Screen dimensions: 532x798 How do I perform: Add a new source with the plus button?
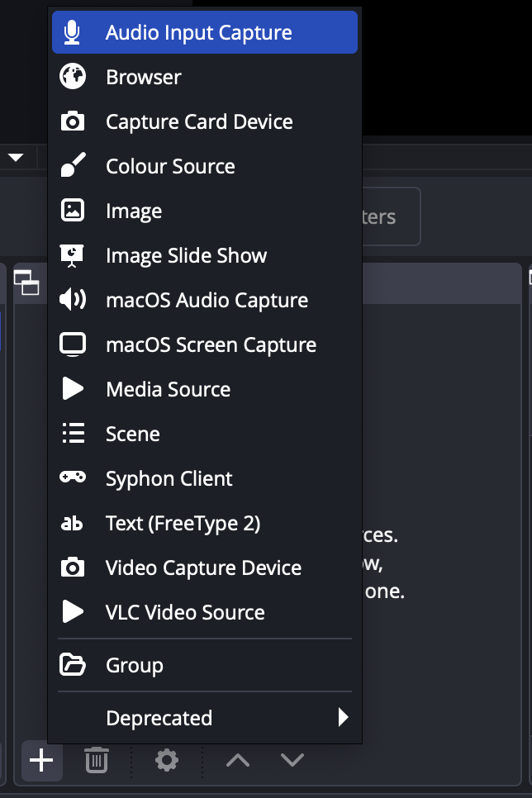click(x=41, y=761)
